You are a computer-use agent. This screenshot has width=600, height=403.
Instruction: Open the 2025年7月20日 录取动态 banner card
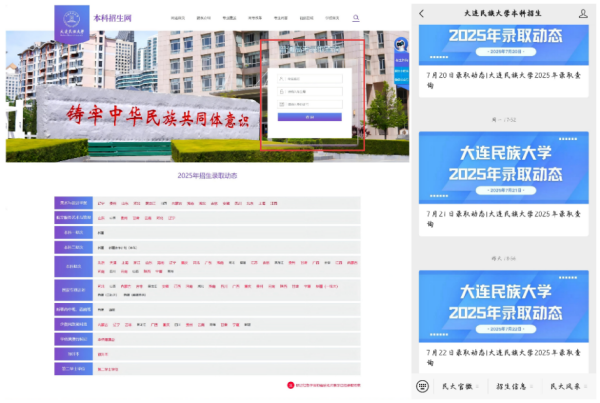click(x=504, y=45)
